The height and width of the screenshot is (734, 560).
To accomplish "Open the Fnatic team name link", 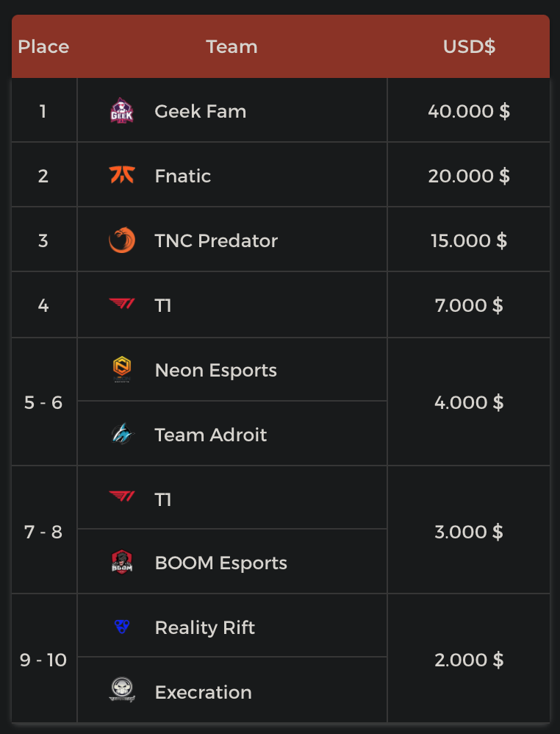I will (183, 177).
